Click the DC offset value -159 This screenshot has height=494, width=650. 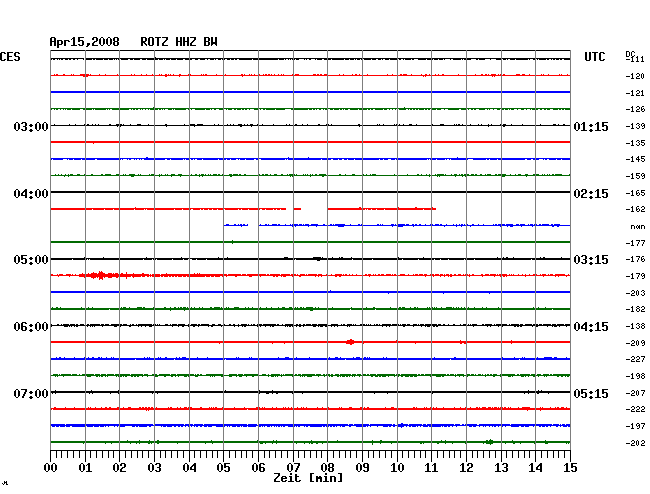pyautogui.click(x=635, y=176)
